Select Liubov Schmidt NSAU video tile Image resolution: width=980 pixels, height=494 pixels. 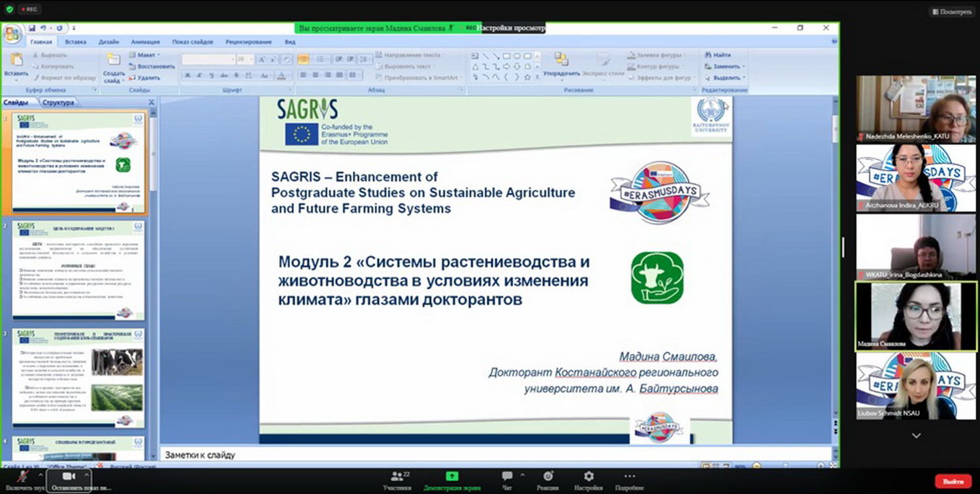pos(916,386)
